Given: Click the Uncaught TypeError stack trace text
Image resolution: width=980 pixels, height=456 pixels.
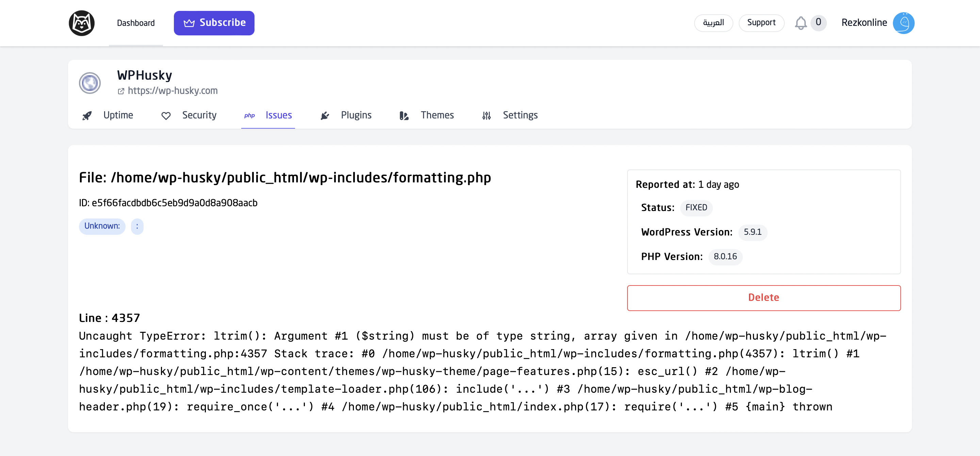Looking at the screenshot, I should pyautogui.click(x=483, y=371).
